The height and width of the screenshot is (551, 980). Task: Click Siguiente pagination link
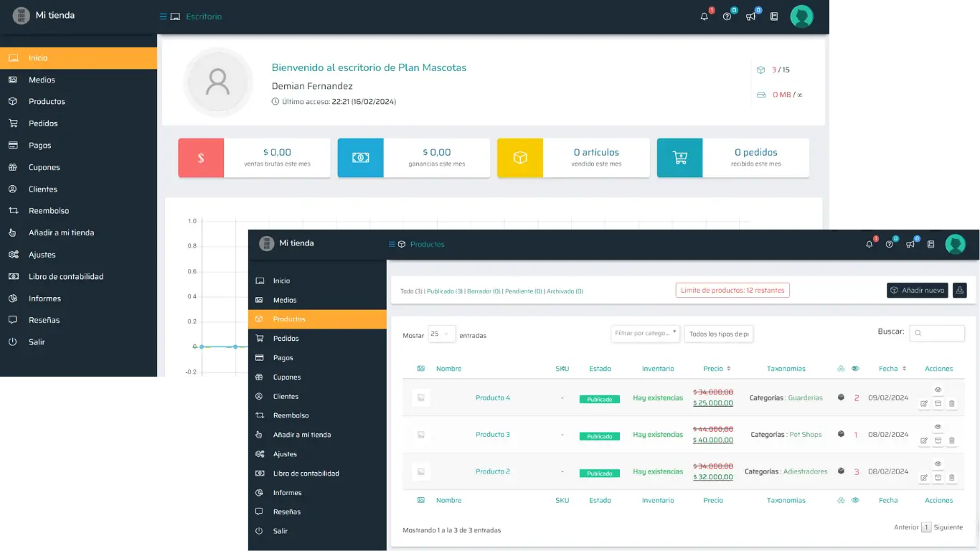[x=948, y=527]
